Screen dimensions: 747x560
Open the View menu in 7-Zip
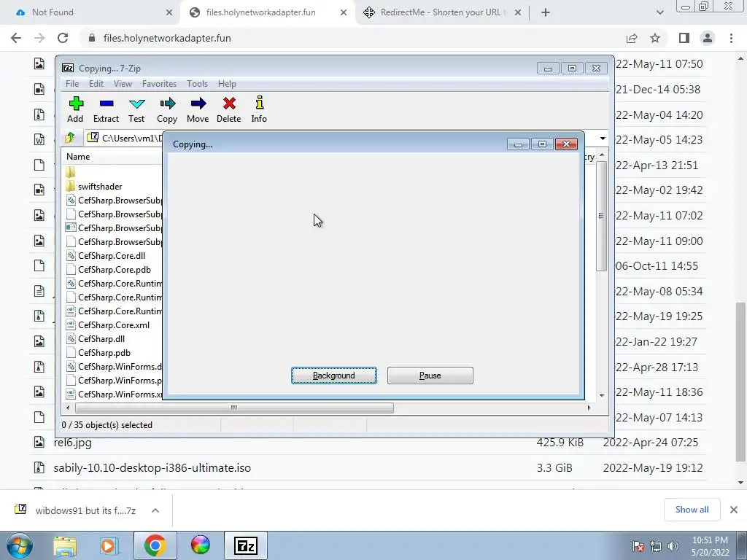pyautogui.click(x=123, y=84)
